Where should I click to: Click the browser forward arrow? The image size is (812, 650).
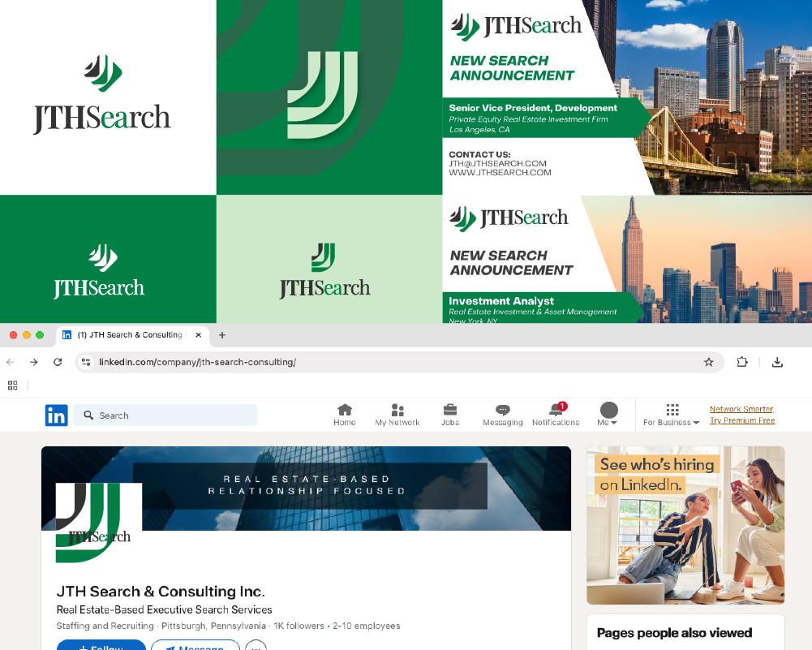point(33,362)
